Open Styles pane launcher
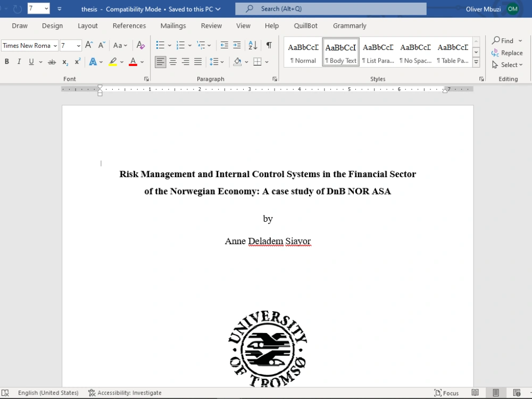 [x=481, y=79]
